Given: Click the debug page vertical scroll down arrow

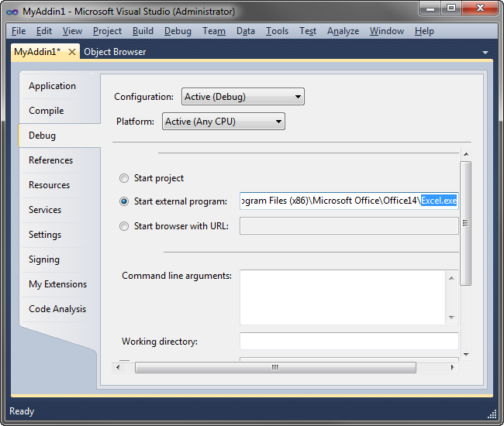Looking at the screenshot, I should pyautogui.click(x=466, y=355).
